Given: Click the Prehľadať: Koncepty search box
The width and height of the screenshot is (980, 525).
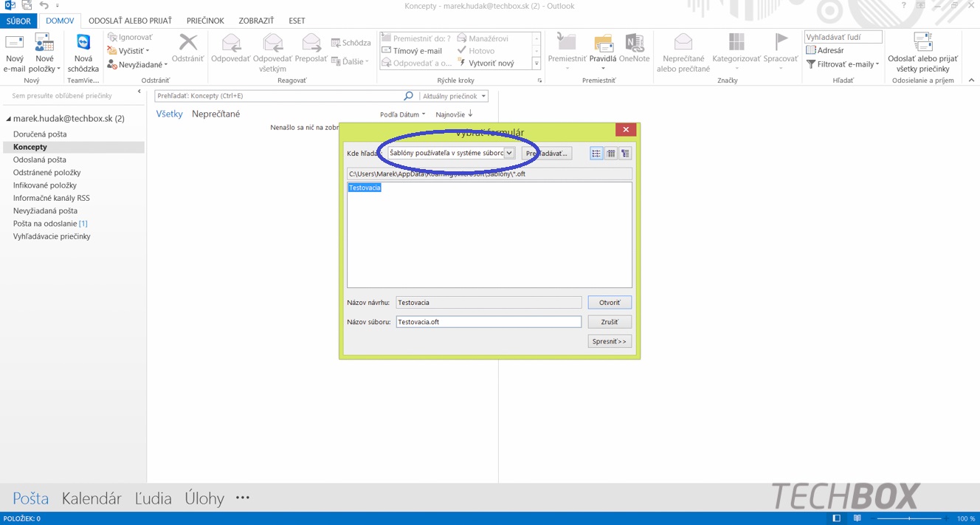Looking at the screenshot, I should 279,96.
